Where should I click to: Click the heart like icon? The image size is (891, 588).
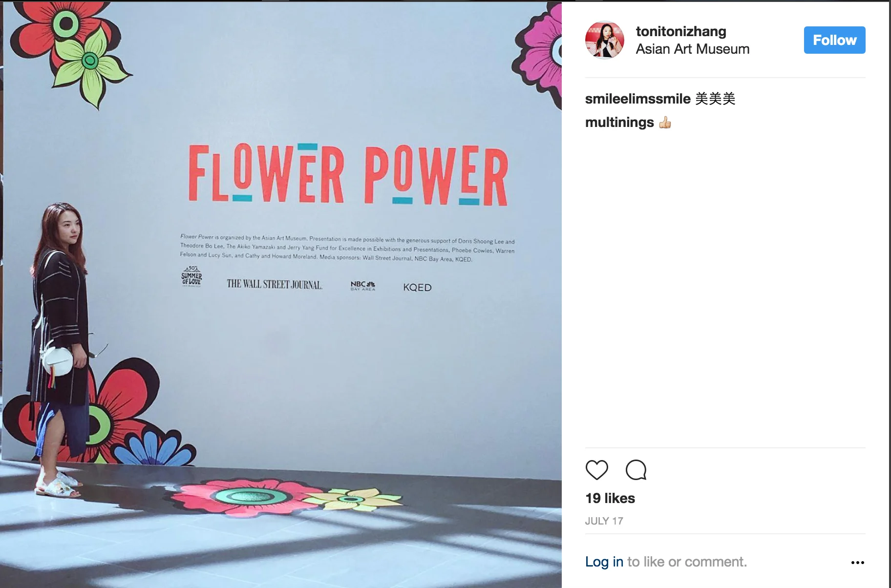pos(596,470)
